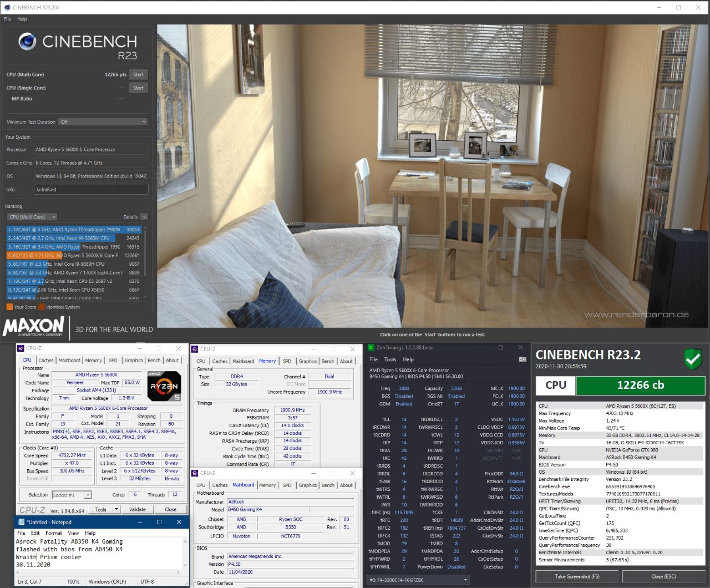Expand the Details dropdown in Ranking
Viewport: 710px width, 588px height.
click(144, 217)
